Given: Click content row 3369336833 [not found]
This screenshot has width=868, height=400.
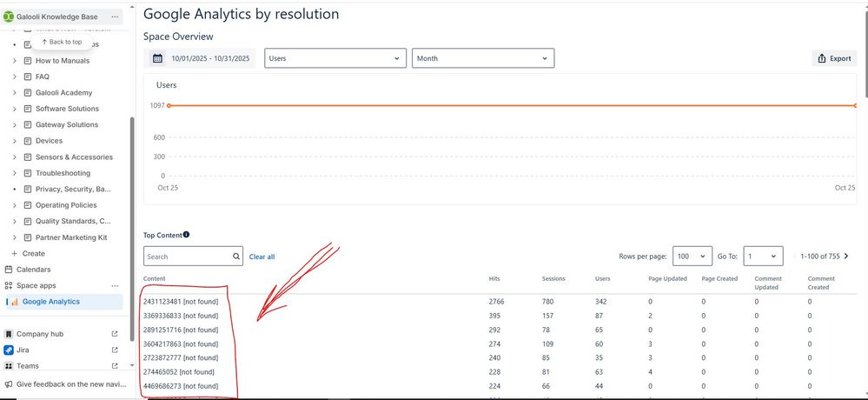Looking at the screenshot, I should 181,316.
